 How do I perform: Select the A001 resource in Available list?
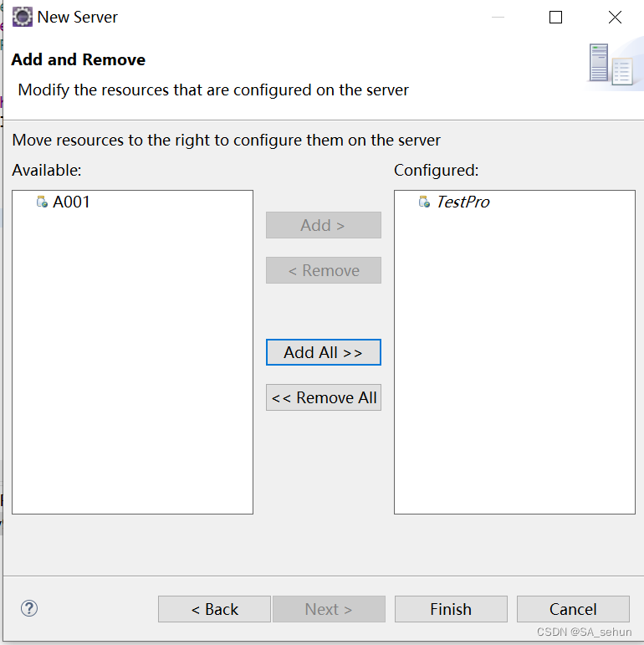(71, 202)
